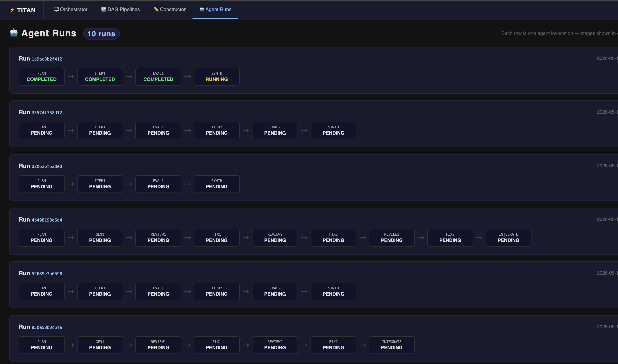
Task: Click the DAG Pipelines shuffle icon
Action: click(104, 9)
